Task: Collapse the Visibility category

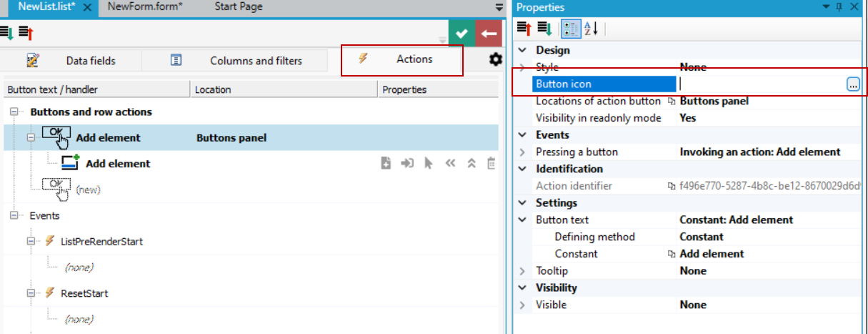Action: (x=522, y=288)
